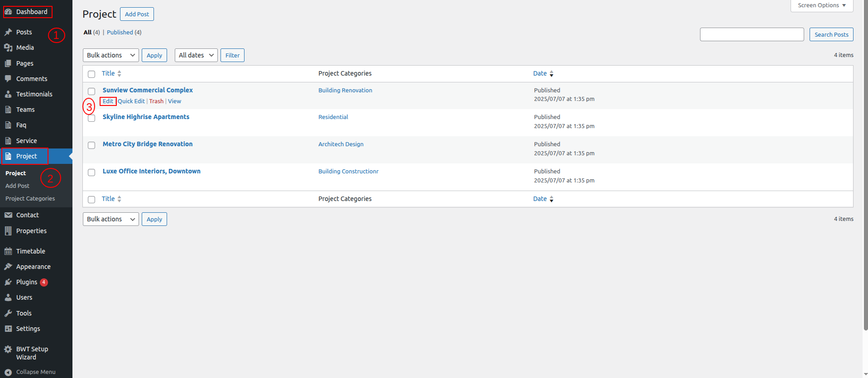Click the Collapse Menu arrow icon
The image size is (868, 378).
tap(8, 372)
